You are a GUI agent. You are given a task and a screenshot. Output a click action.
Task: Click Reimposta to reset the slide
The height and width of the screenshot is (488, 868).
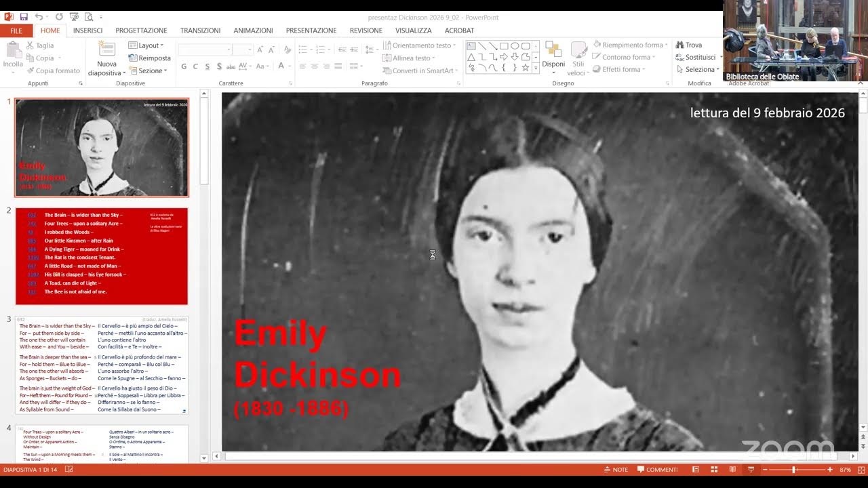(149, 58)
